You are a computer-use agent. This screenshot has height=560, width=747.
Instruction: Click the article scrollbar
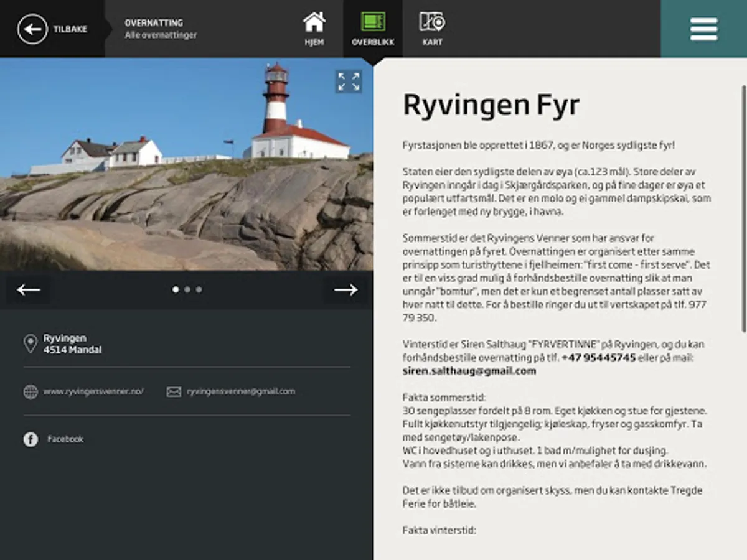(743, 208)
